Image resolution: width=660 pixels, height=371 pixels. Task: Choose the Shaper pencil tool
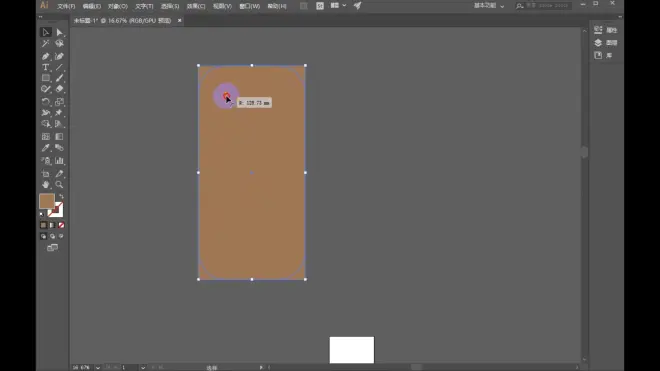[45, 89]
